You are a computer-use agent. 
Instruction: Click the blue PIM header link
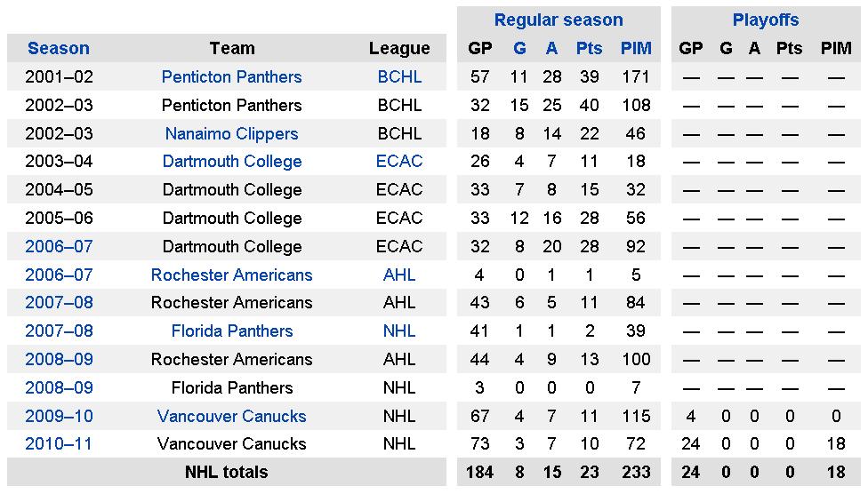636,48
